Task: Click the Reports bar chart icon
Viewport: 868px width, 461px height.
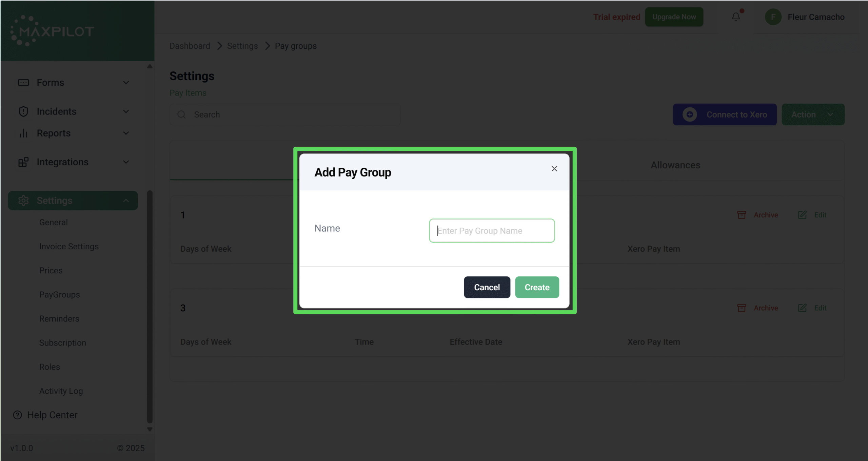Action: [23, 133]
